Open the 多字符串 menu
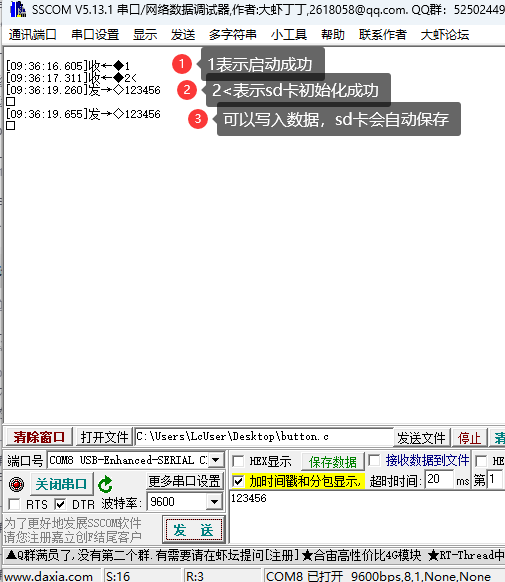Image resolution: width=505 pixels, height=582 pixels. click(233, 35)
